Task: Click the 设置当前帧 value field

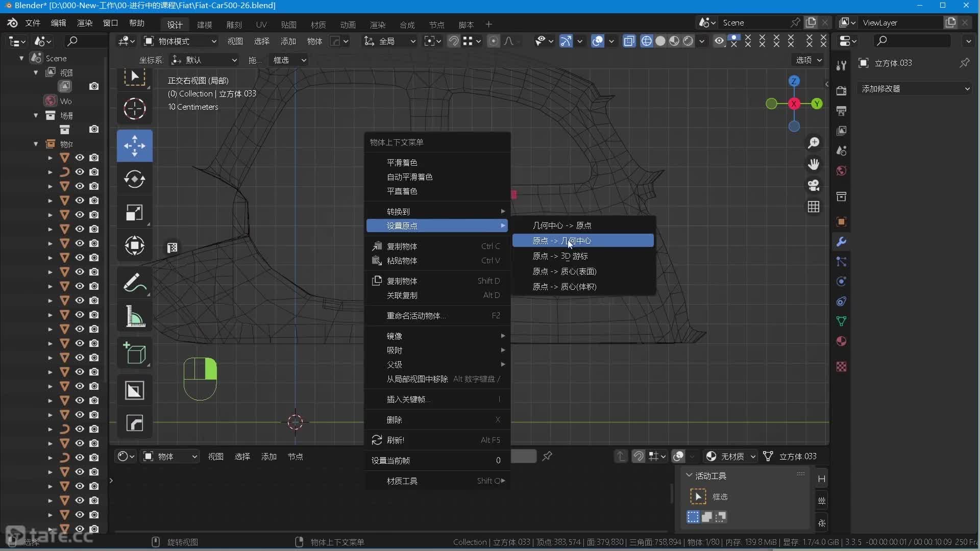Action: 437,460
